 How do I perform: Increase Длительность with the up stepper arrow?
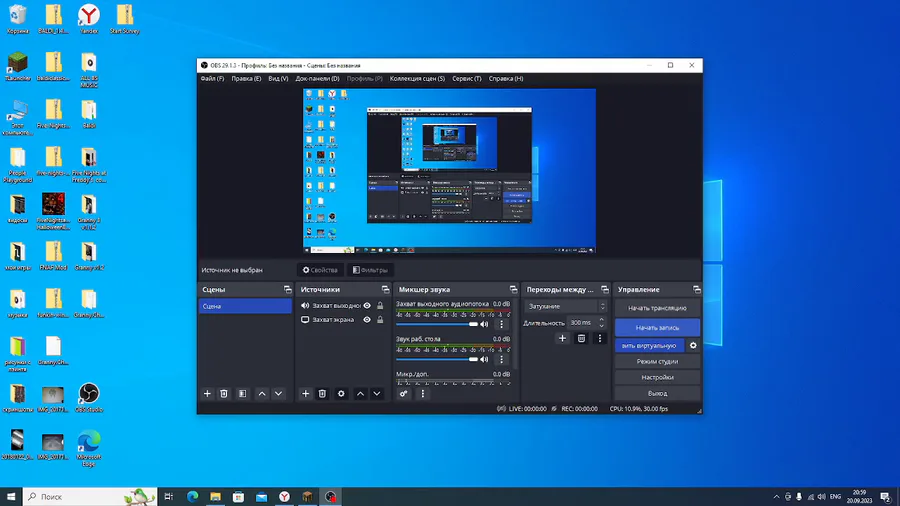(x=602, y=320)
